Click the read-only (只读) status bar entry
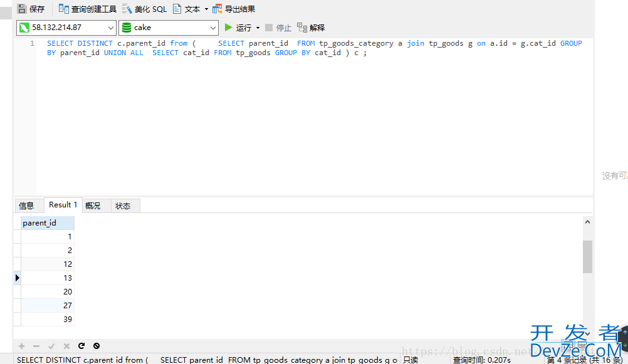The width and height of the screenshot is (628, 364). pyautogui.click(x=411, y=360)
